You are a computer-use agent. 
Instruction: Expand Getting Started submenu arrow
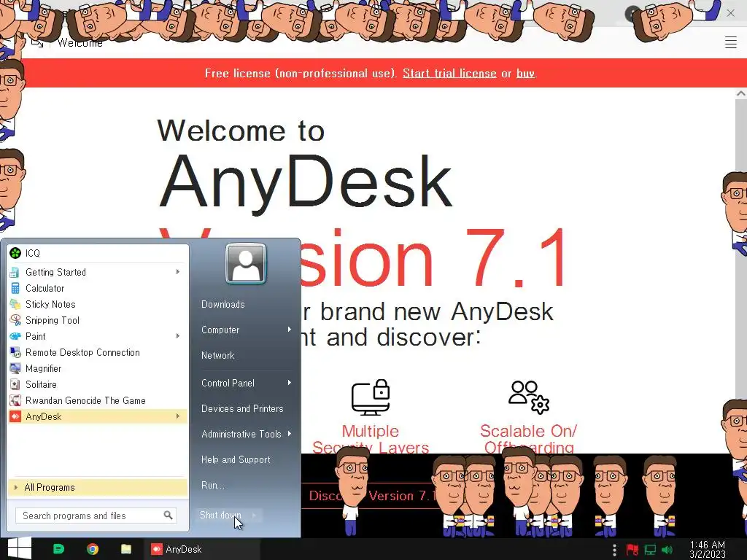(178, 272)
